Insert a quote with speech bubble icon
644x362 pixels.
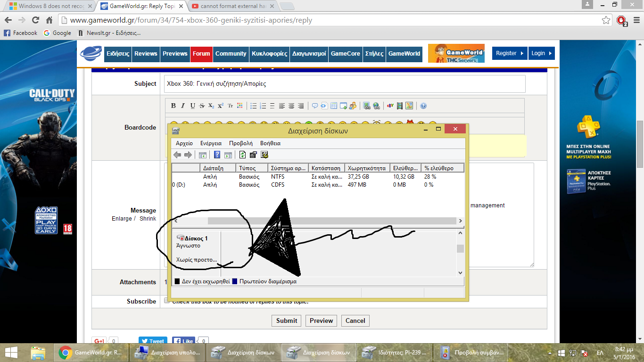point(314,106)
